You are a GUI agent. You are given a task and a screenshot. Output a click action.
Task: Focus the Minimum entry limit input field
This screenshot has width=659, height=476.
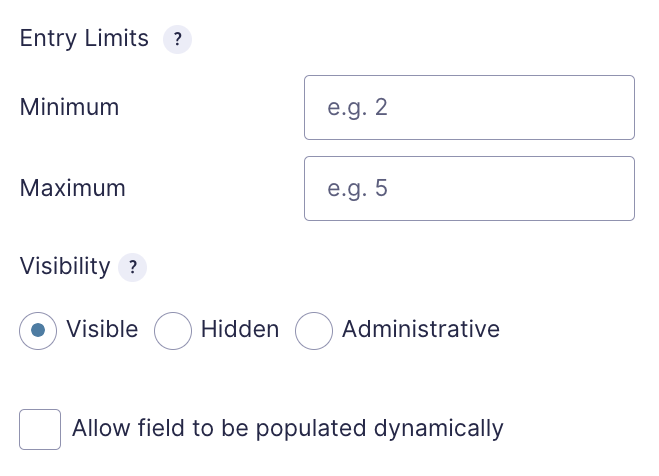469,108
